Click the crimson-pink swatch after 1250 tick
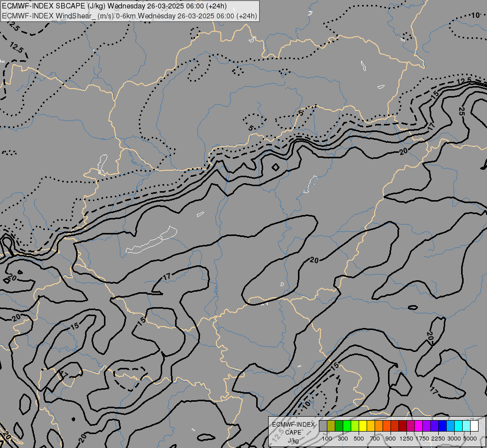The image size is (487, 448). [x=411, y=426]
